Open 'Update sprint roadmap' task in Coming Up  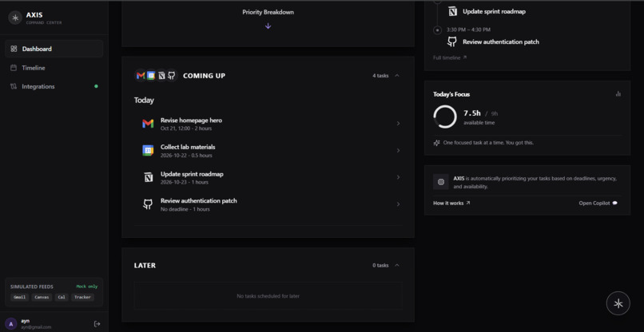[x=268, y=177]
